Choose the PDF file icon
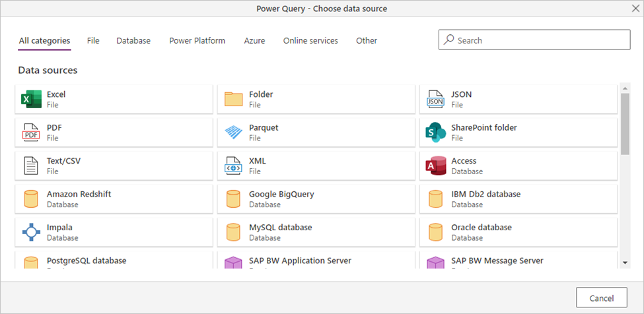 pyautogui.click(x=31, y=133)
